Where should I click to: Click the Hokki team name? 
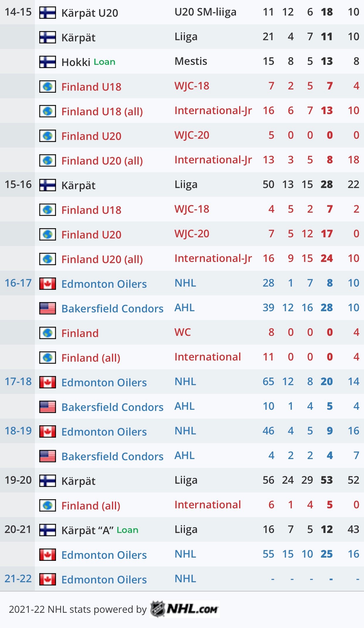point(76,62)
